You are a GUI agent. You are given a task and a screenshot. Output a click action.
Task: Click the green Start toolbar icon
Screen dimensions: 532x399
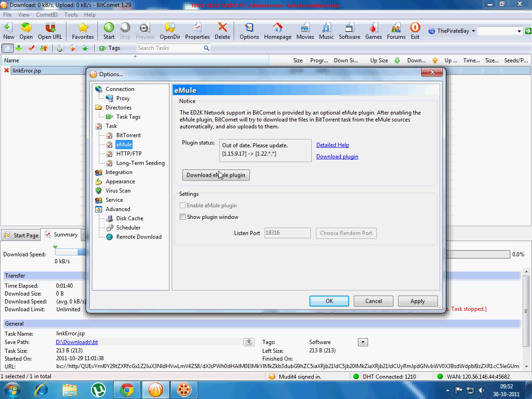pos(109,31)
